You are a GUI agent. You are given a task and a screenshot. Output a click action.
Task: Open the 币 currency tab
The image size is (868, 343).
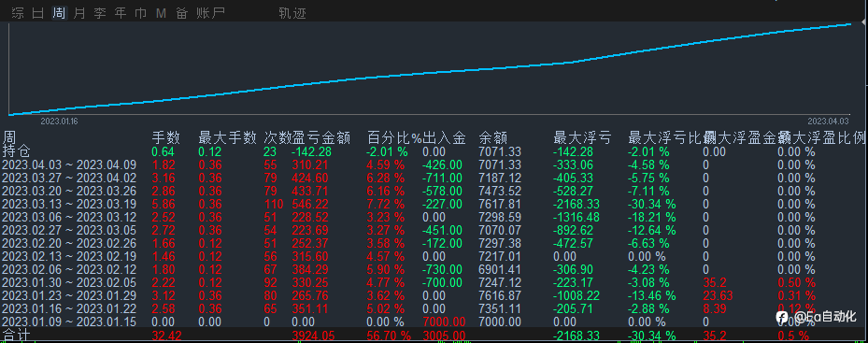140,13
